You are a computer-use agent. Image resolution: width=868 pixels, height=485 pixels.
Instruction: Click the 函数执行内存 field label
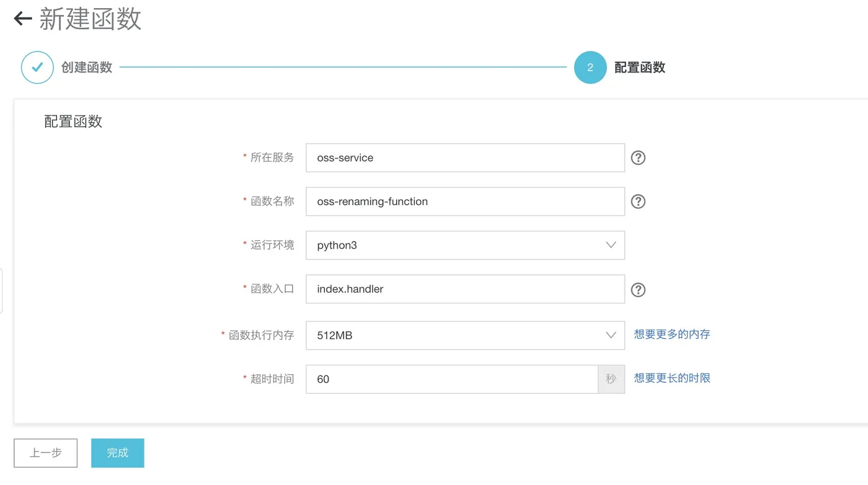pyautogui.click(x=261, y=335)
